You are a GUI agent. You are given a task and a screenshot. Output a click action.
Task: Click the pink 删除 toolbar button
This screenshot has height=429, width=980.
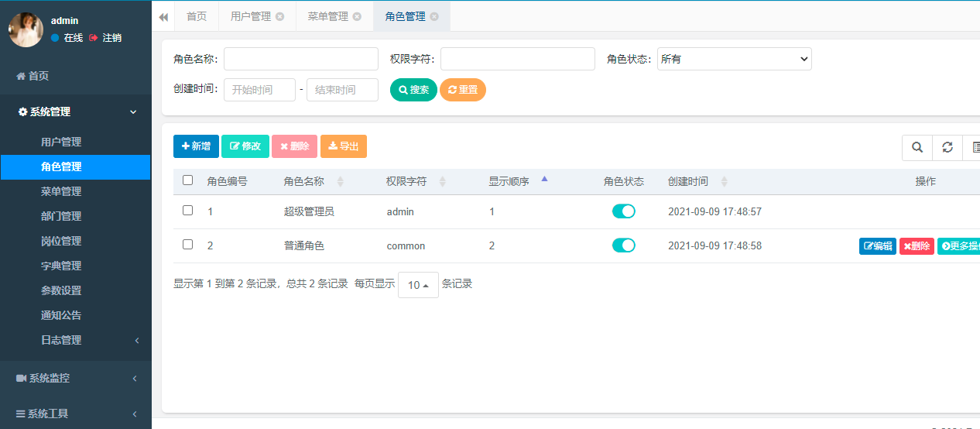tap(294, 146)
